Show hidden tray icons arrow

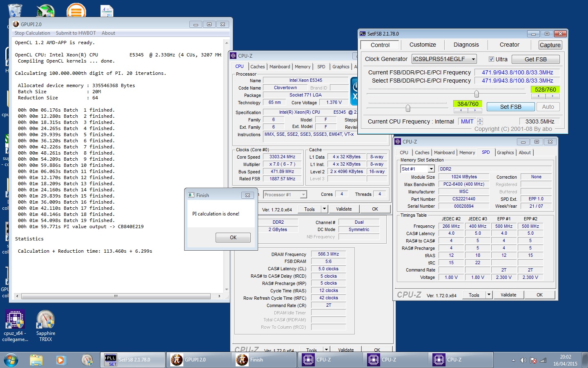click(x=513, y=360)
